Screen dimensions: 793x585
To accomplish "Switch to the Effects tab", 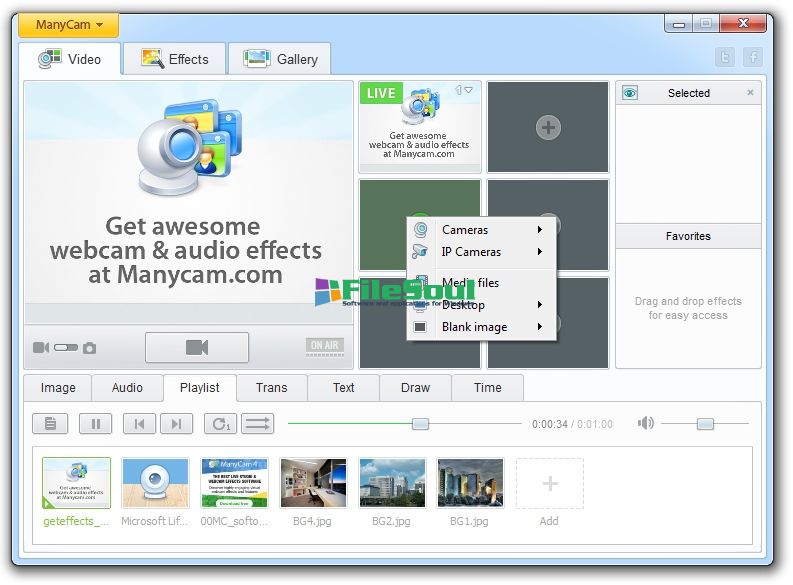I will [175, 59].
